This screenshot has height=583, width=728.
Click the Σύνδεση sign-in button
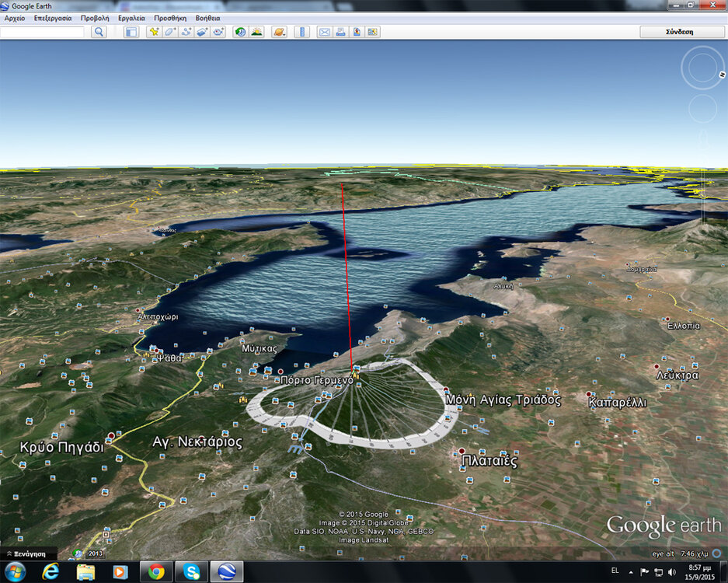tap(679, 32)
